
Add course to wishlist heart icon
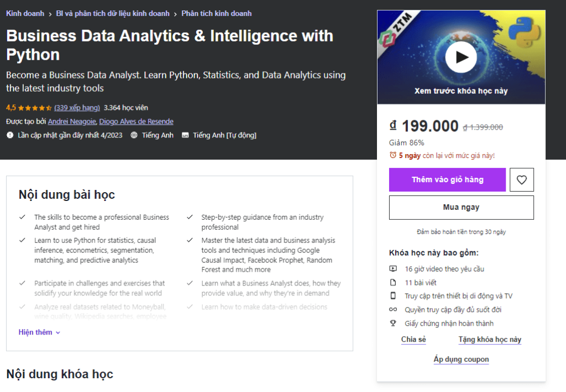point(521,179)
